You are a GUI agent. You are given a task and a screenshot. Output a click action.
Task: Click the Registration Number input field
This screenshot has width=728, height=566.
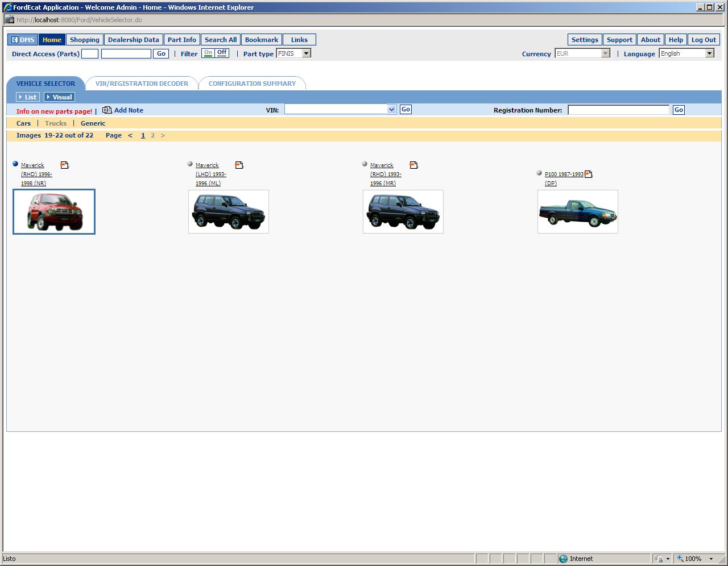618,110
